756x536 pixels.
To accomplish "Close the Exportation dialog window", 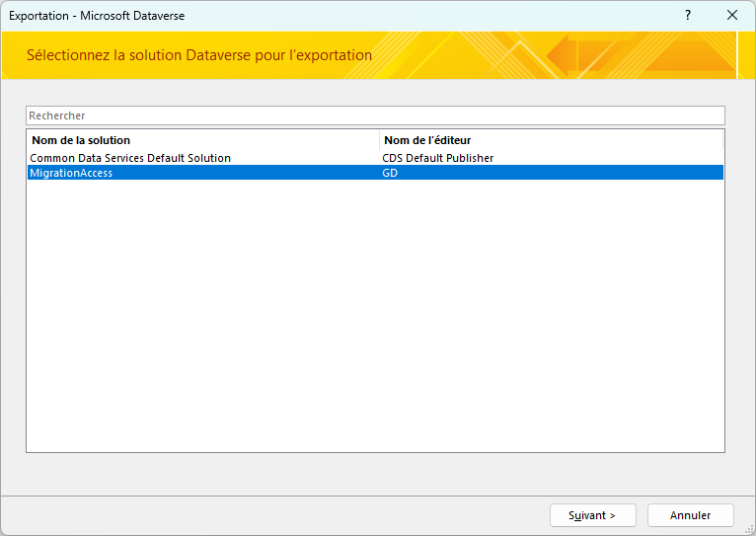I will click(x=732, y=16).
